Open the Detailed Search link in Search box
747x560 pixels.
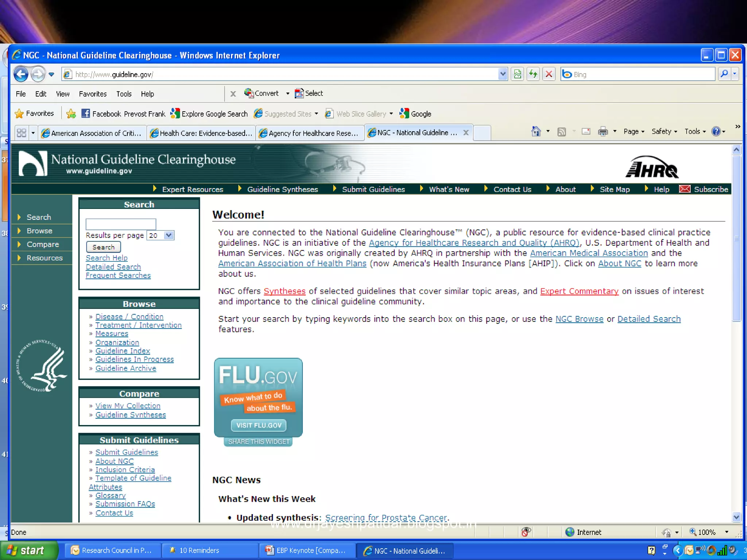point(113,267)
